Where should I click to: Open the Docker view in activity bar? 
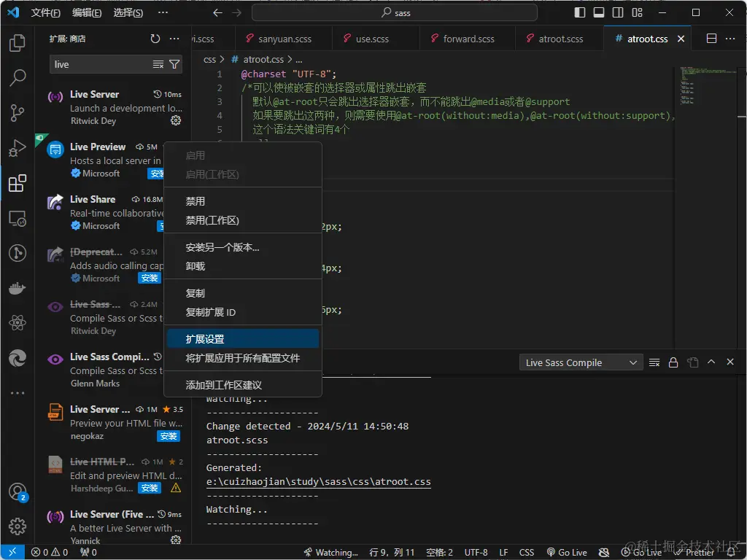(x=18, y=288)
